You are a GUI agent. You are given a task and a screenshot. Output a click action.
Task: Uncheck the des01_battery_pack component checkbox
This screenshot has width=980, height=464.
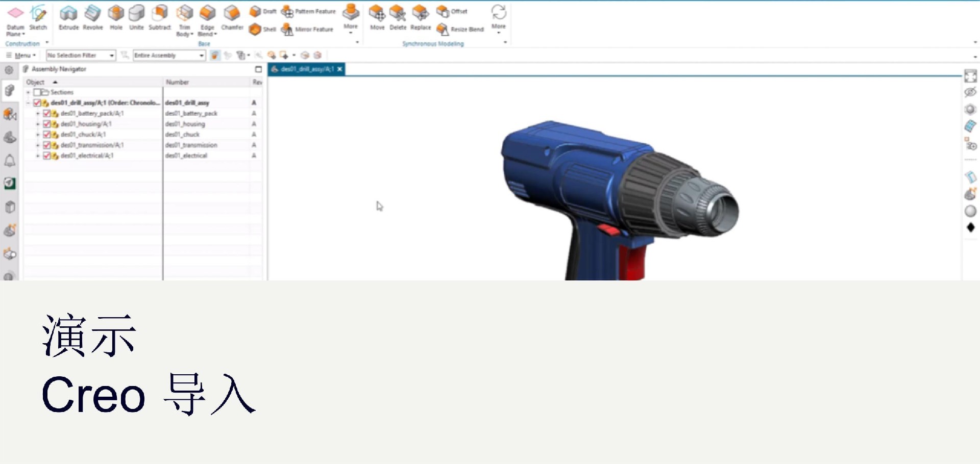(x=47, y=114)
